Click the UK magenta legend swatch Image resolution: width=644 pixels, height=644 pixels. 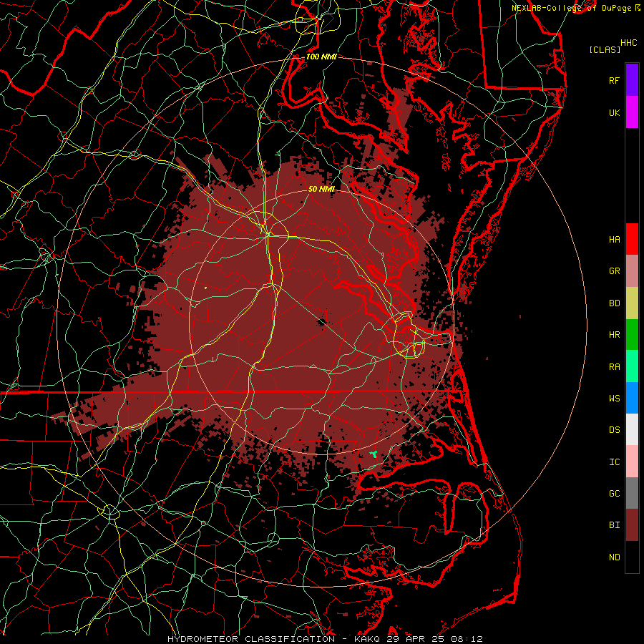(x=632, y=112)
